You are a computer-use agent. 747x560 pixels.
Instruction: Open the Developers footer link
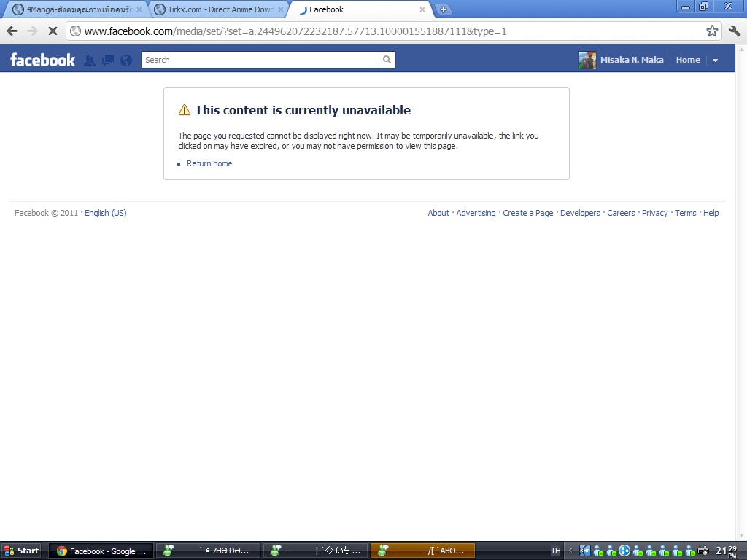click(x=580, y=213)
